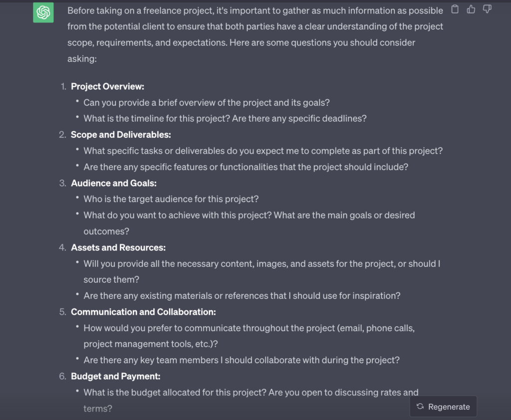511x420 pixels.
Task: Click the brief overview of the project question
Action: 207,103
